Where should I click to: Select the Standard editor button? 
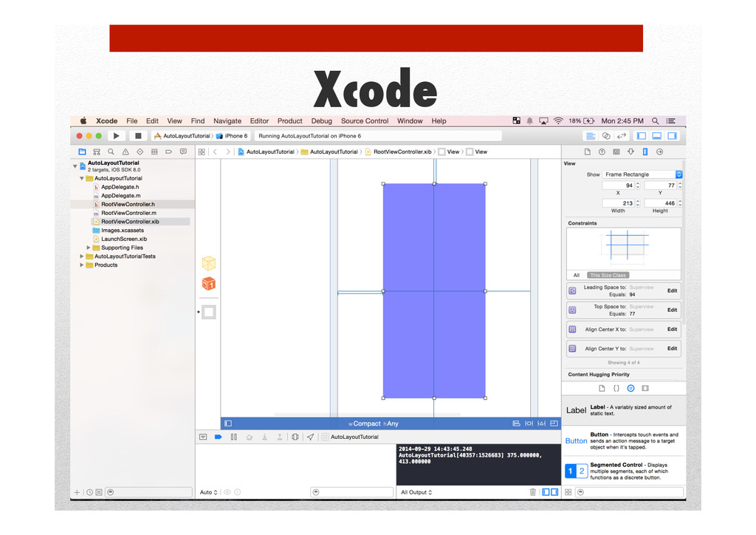[x=591, y=136]
